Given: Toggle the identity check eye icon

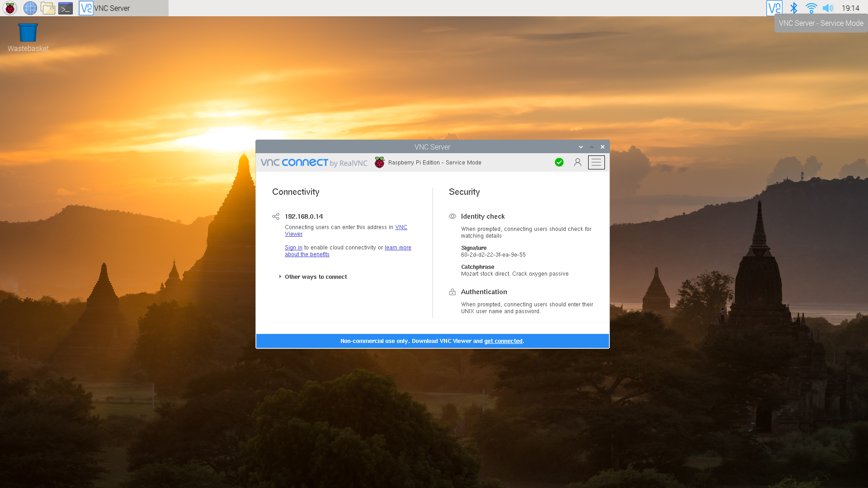Looking at the screenshot, I should [453, 216].
